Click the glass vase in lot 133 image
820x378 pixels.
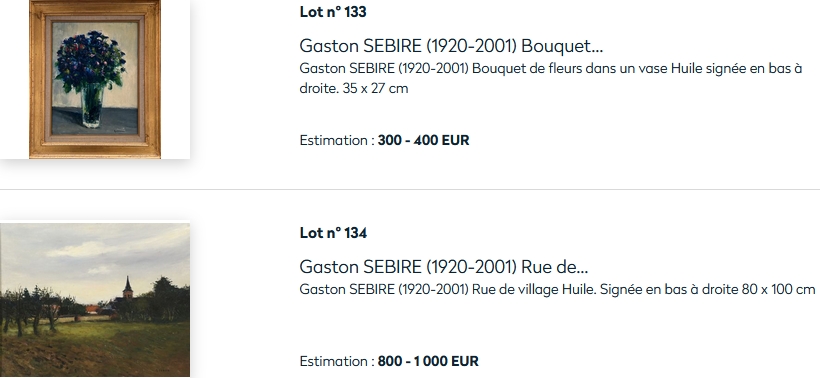tap(92, 106)
